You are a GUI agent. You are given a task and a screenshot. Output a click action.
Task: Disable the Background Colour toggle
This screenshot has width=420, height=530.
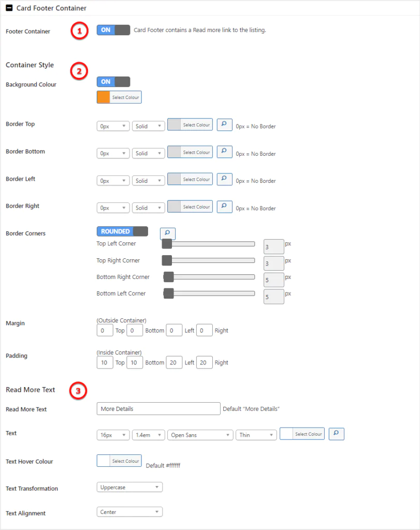(113, 82)
